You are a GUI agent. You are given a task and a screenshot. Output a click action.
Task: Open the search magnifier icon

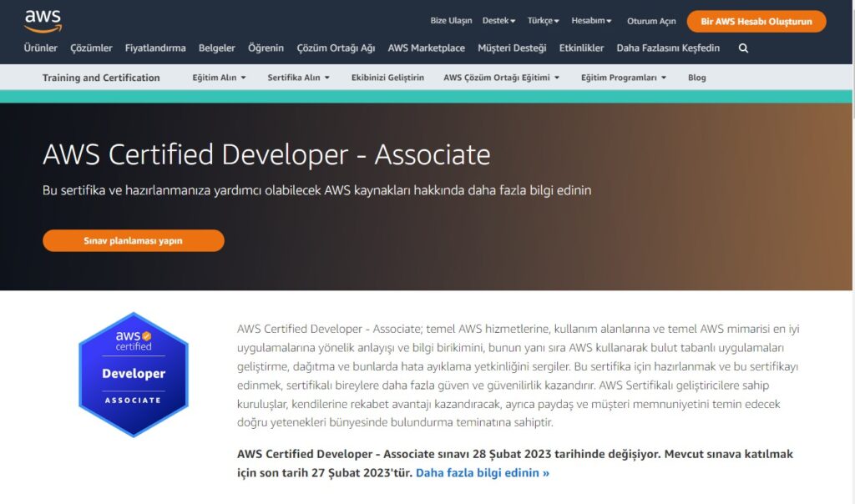pyautogui.click(x=743, y=48)
